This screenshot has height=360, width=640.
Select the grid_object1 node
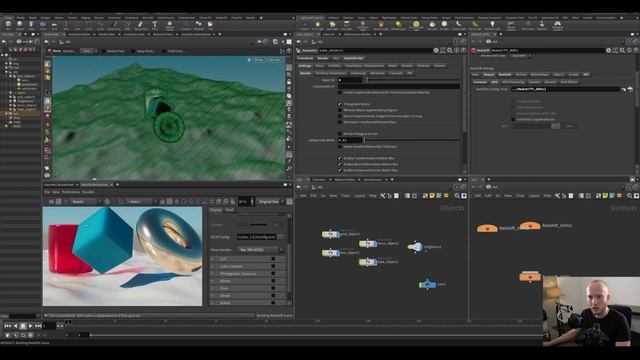click(331, 234)
